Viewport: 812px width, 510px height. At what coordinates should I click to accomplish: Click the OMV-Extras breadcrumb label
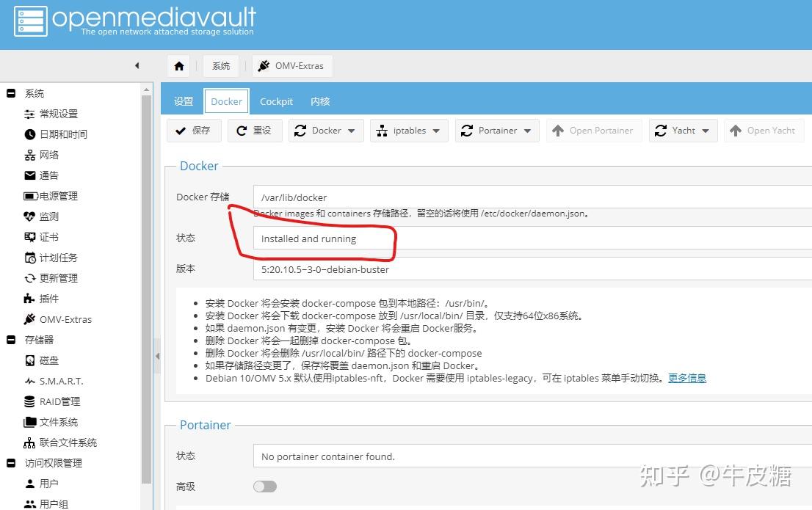click(300, 66)
